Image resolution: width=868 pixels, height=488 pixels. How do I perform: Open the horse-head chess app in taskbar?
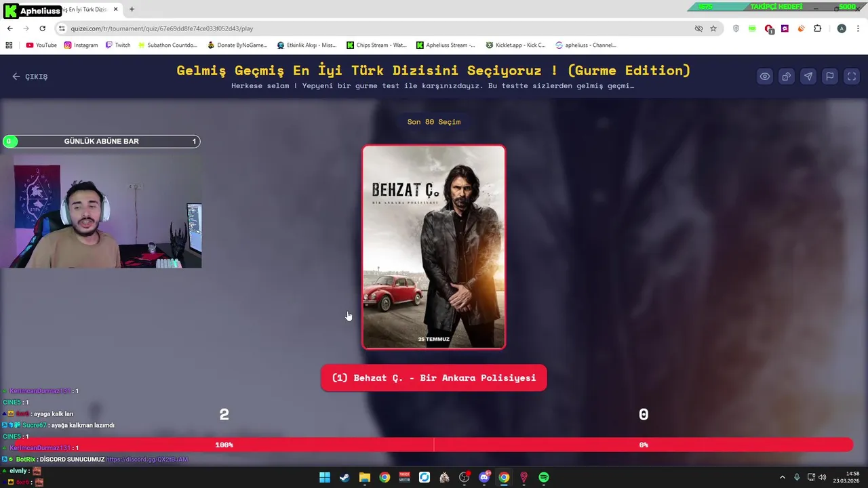(444, 477)
